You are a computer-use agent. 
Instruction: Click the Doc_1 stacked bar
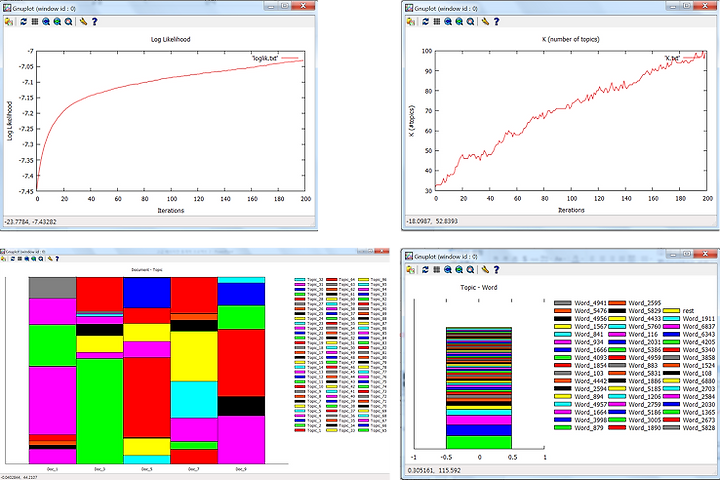point(52,370)
